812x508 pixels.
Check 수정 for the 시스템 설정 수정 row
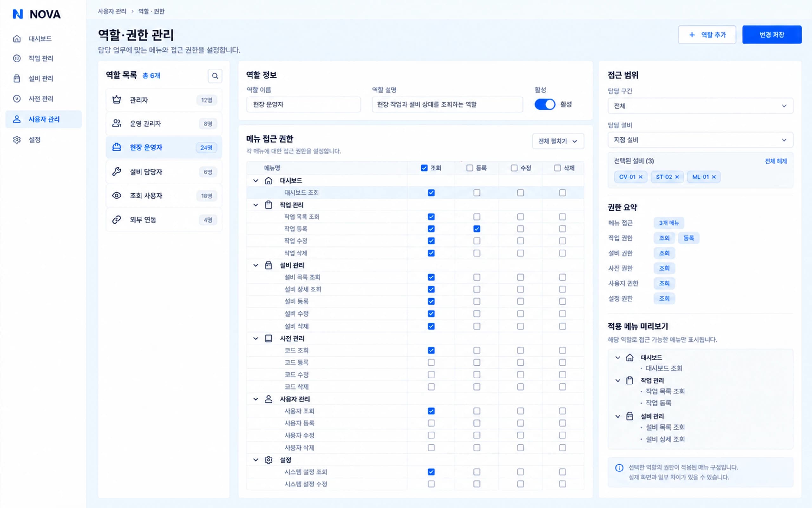tap(521, 484)
